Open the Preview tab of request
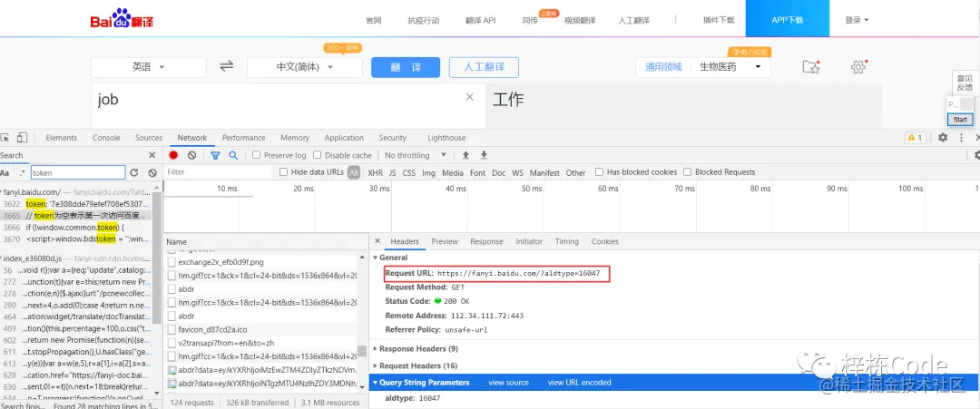 coord(445,241)
